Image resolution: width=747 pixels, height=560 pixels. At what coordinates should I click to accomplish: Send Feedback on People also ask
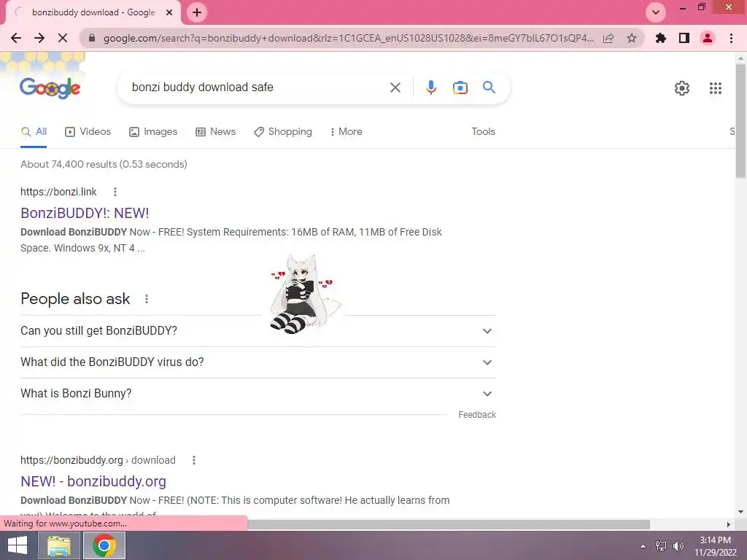tap(477, 415)
